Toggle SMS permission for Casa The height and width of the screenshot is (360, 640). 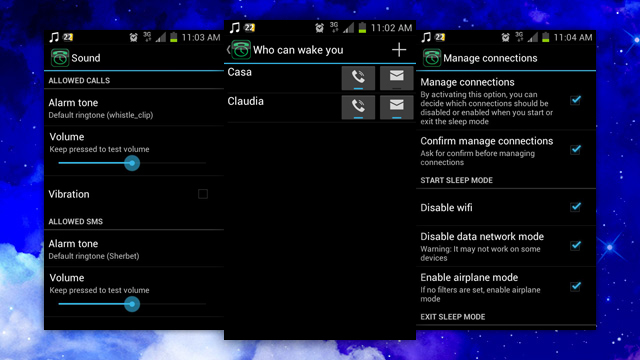[396, 78]
